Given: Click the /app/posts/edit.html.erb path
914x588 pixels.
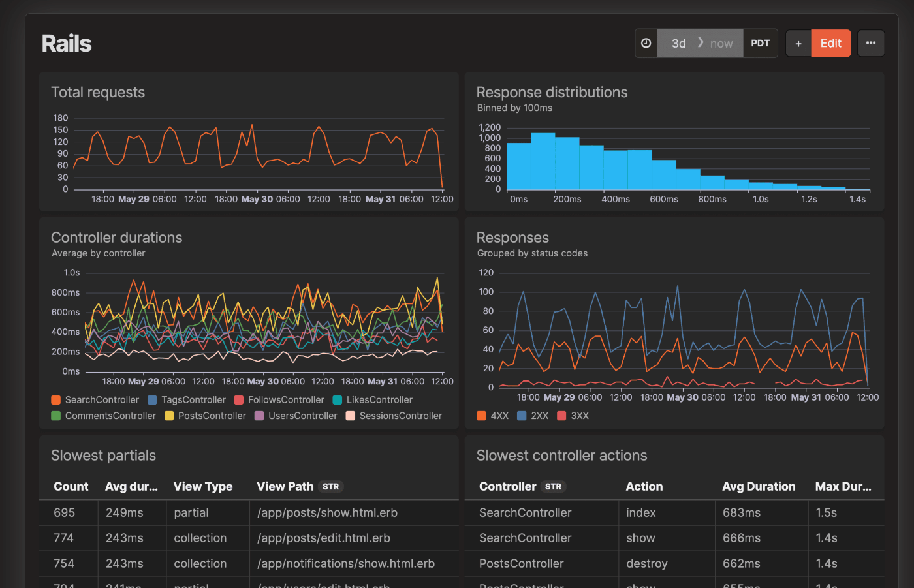Looking at the screenshot, I should pyautogui.click(x=324, y=538).
